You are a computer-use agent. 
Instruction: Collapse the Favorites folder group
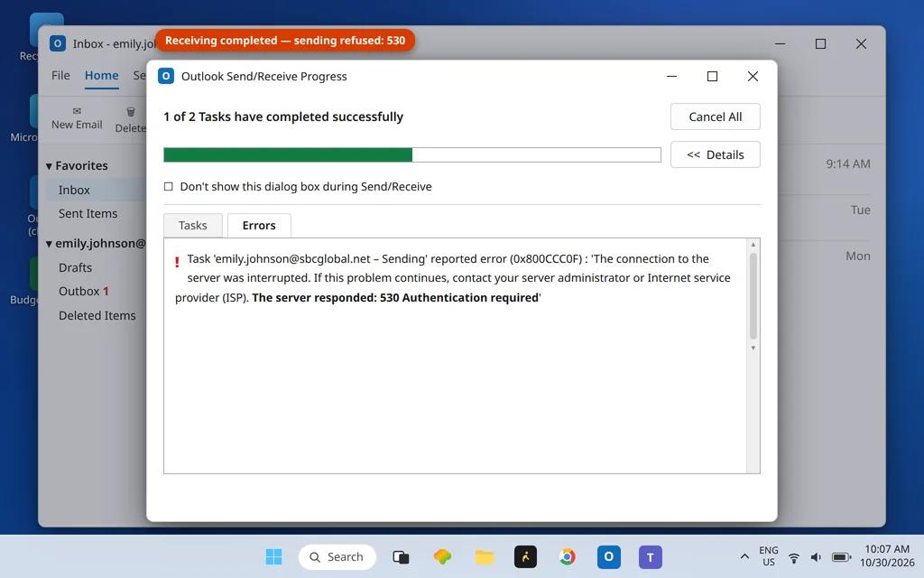pyautogui.click(x=50, y=166)
